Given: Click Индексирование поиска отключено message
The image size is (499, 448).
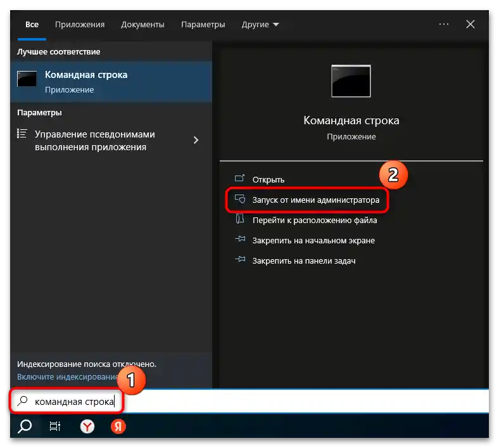Looking at the screenshot, I should coord(87,364).
